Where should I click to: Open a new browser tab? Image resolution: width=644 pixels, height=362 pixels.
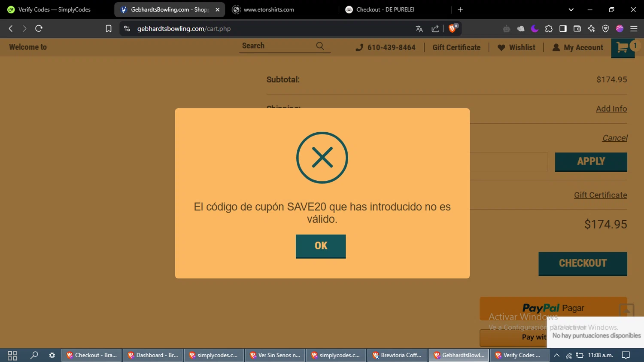coord(460,9)
